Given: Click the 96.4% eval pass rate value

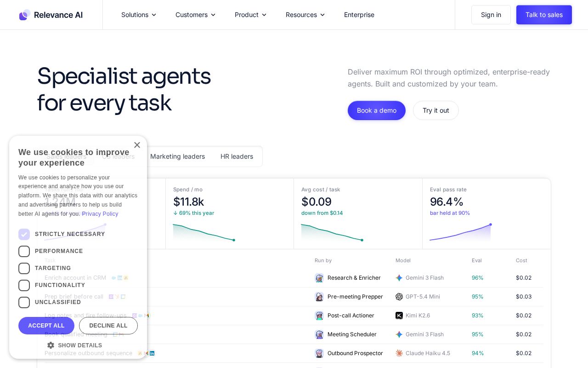Looking at the screenshot, I should tap(447, 201).
